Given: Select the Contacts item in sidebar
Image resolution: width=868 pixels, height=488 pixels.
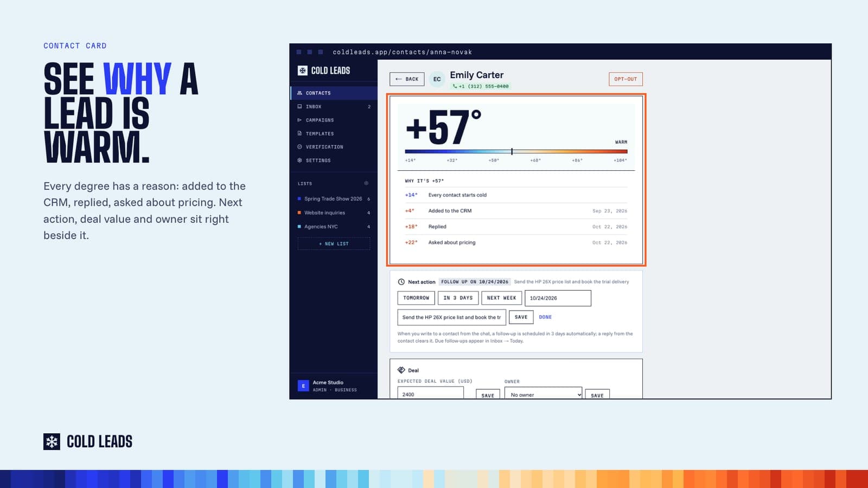Looking at the screenshot, I should pyautogui.click(x=334, y=93).
